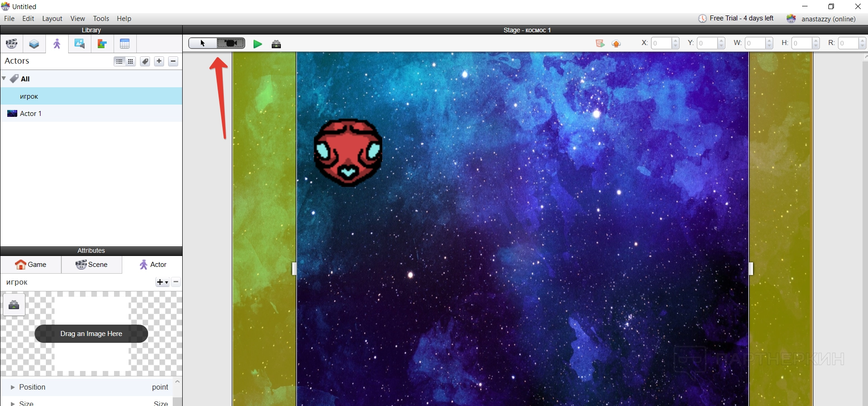Open the File menu
Screen dimensions: 868x406
tap(9, 19)
